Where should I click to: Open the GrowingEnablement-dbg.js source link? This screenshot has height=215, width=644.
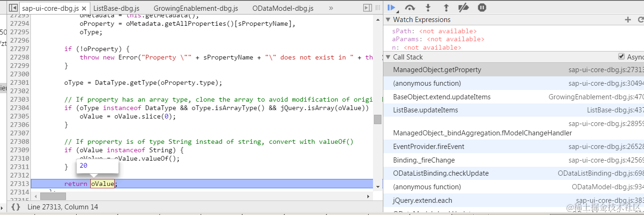pyautogui.click(x=596, y=97)
